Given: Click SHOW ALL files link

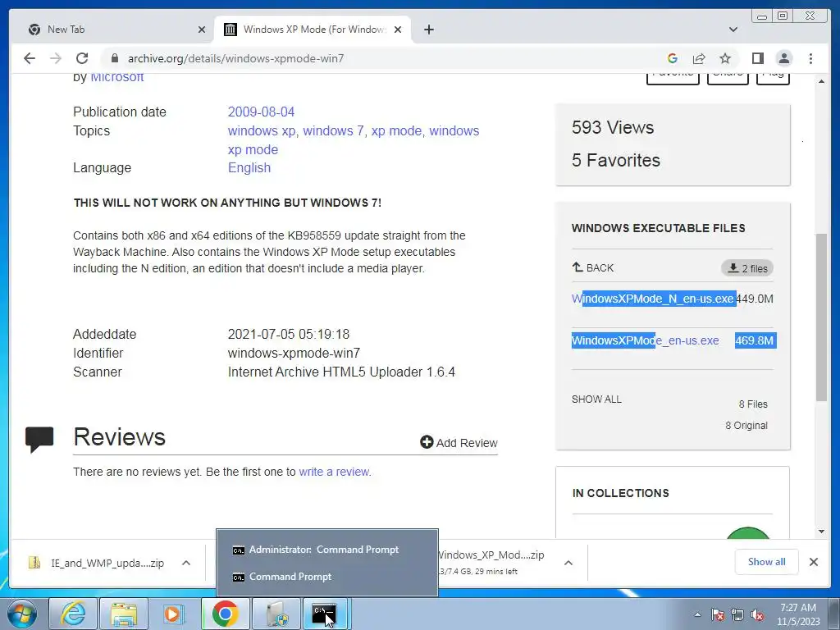Looking at the screenshot, I should [596, 399].
